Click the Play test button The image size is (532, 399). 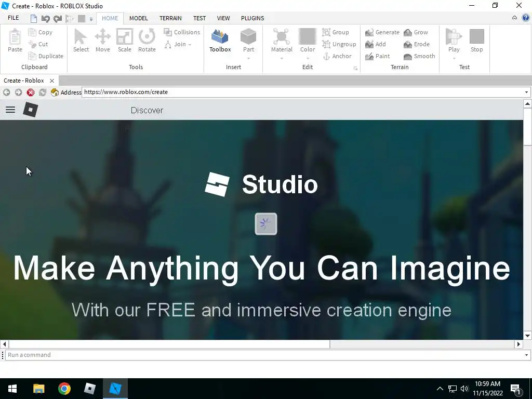tap(454, 41)
